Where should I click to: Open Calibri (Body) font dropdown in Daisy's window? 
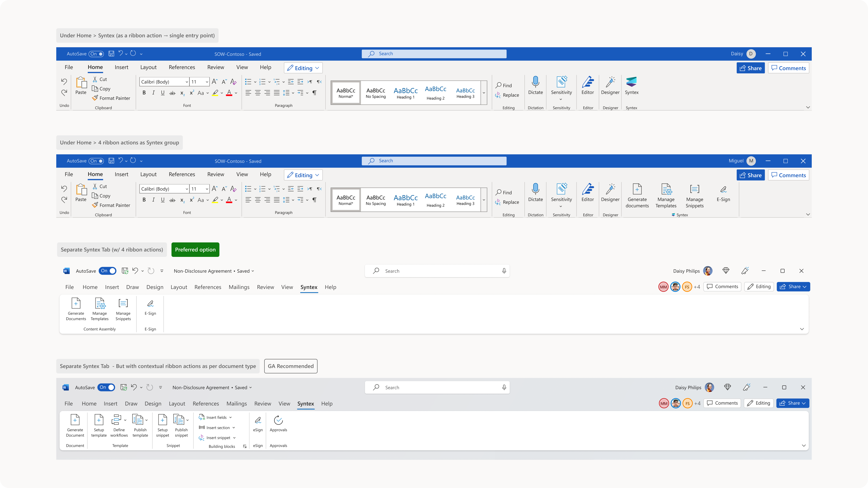tap(187, 82)
